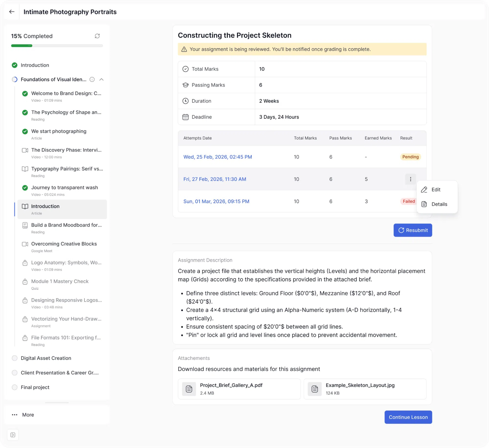The height and width of the screenshot is (448, 489).
Task: Click the book icon of the selected Introduction article
Action: tap(25, 207)
